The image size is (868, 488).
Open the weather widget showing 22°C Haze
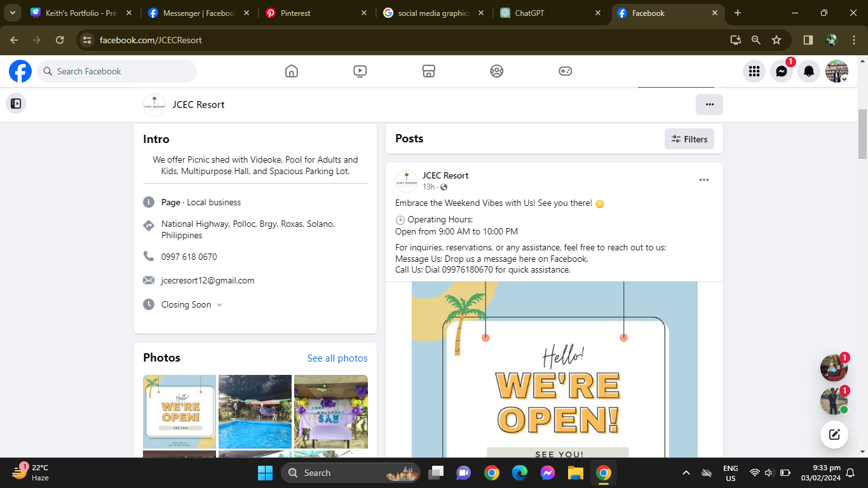(x=31, y=473)
